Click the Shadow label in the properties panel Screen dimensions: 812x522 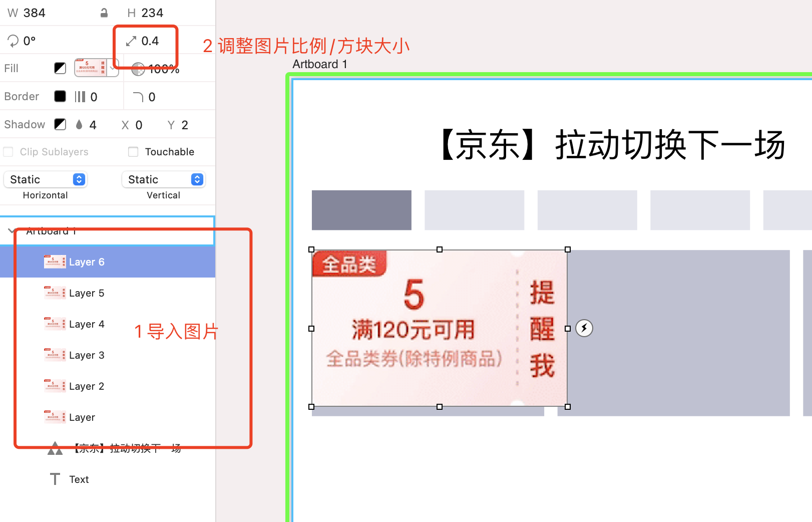tap(25, 124)
